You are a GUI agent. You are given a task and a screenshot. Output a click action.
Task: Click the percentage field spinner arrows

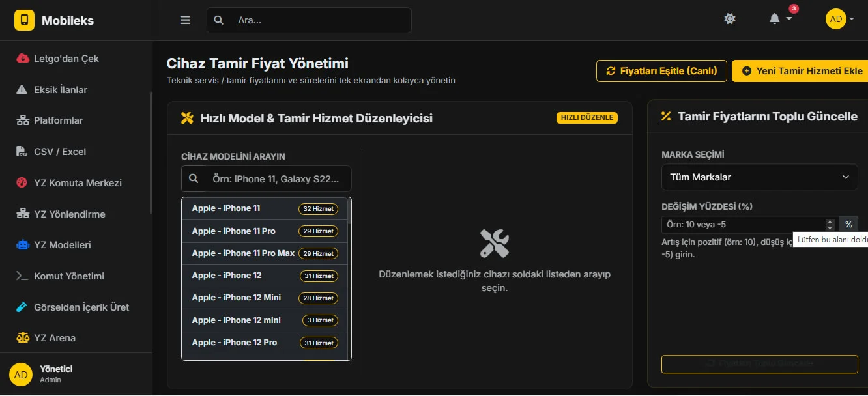[x=830, y=224]
